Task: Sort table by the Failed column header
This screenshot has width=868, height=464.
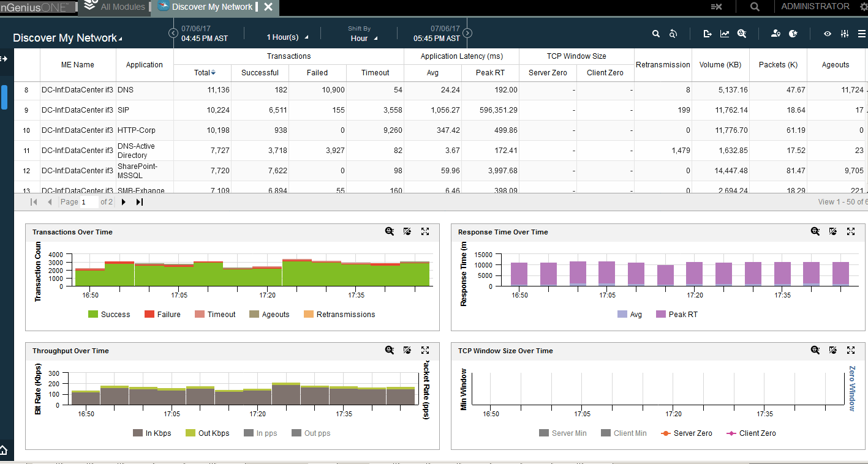Action: click(317, 72)
